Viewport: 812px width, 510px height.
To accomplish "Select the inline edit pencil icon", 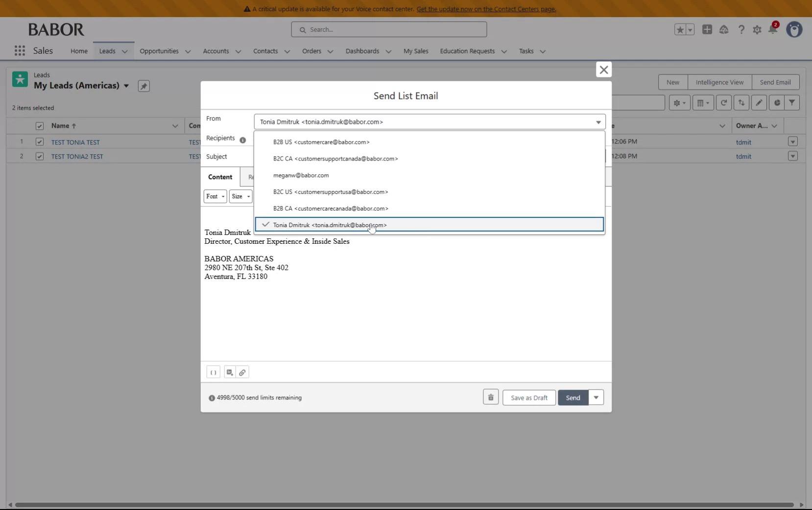I will [x=759, y=103].
